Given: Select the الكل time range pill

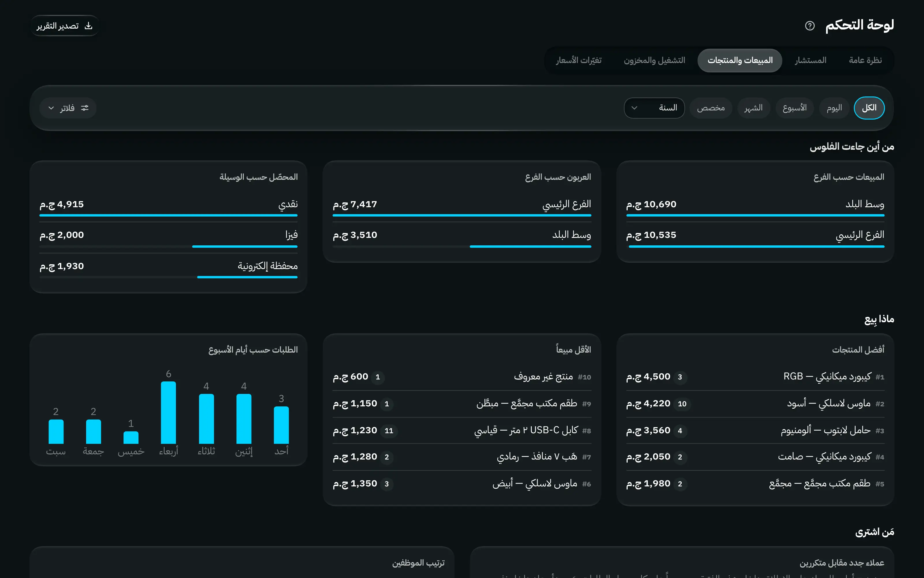Looking at the screenshot, I should [869, 108].
